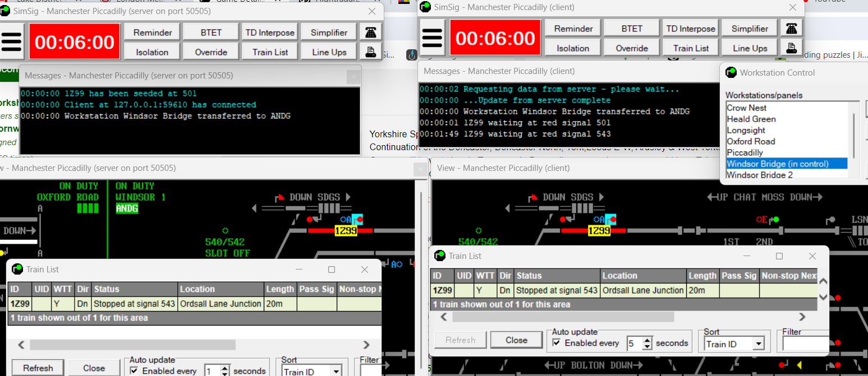Open the hamburger menu in the client window
This screenshot has height=376, width=868.
click(432, 38)
